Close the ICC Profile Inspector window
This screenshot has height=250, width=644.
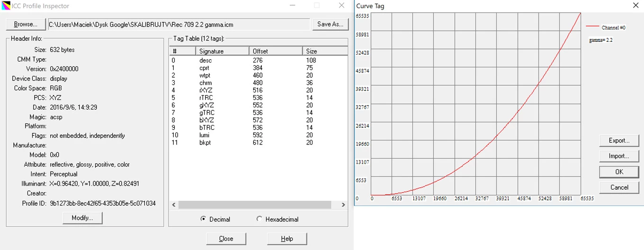tap(341, 6)
